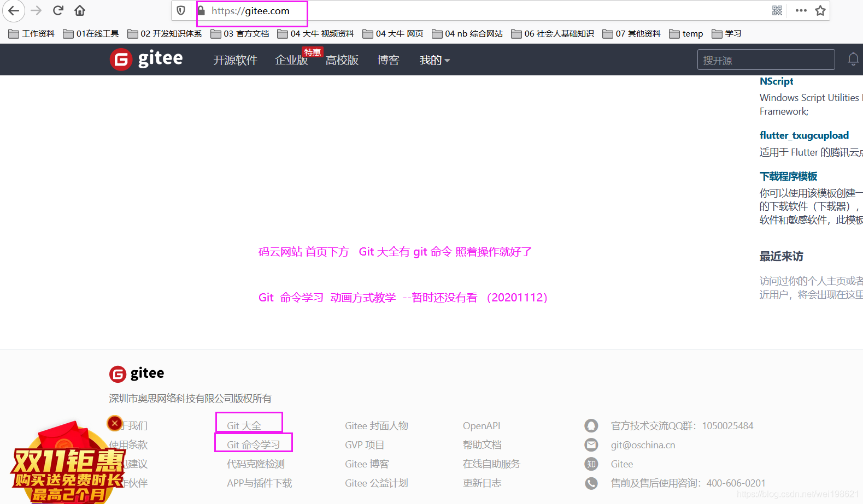Click the QQ group icon in footer

click(591, 425)
